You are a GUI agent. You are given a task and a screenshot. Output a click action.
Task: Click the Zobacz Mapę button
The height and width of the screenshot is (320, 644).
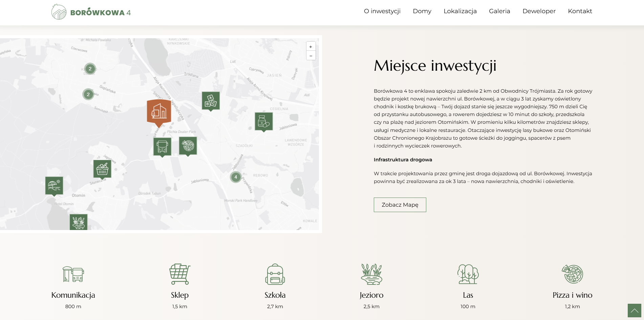tap(400, 205)
